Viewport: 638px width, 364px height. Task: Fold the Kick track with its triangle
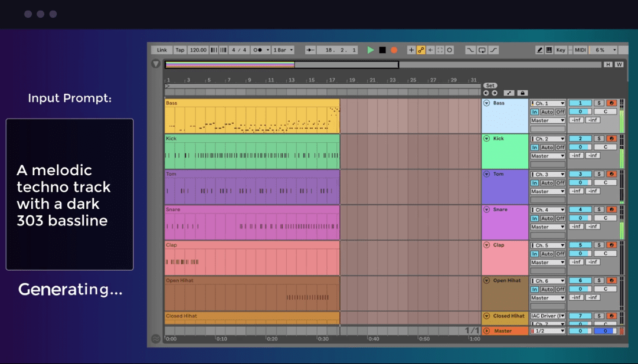487,139
